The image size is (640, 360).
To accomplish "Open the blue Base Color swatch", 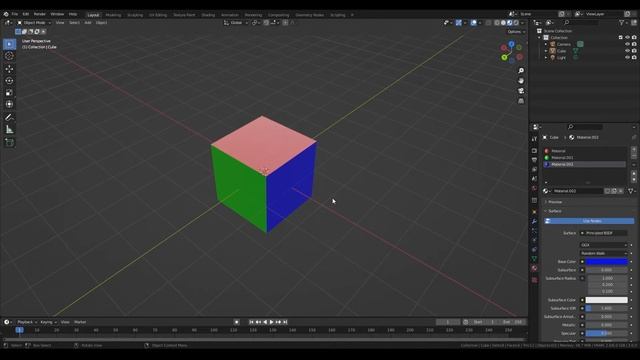I will tap(607, 262).
